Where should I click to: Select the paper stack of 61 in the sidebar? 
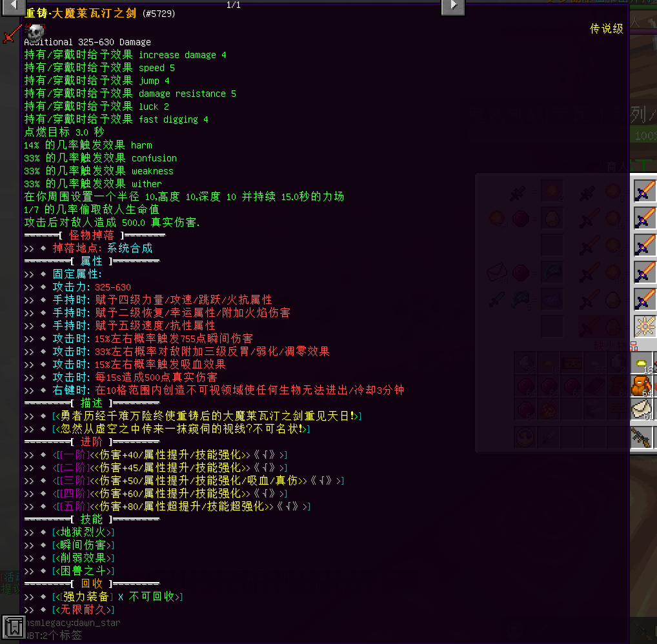[x=642, y=408]
